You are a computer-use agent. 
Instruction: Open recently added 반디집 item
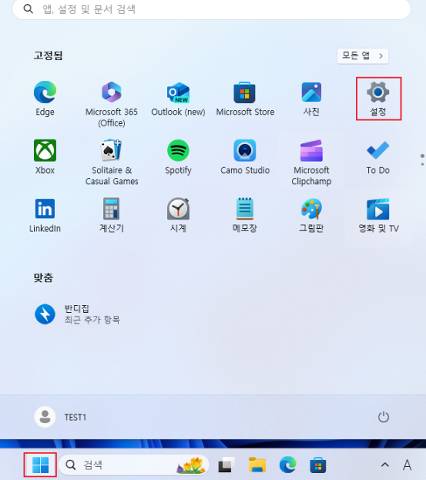click(77, 314)
